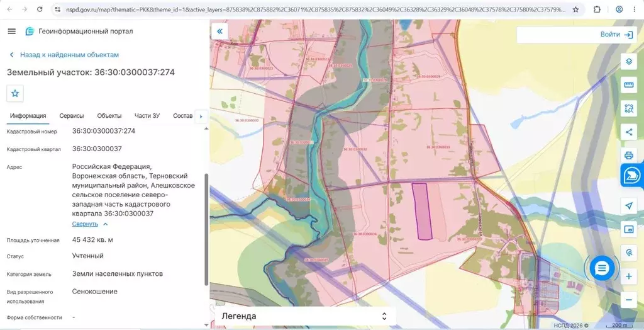Open browser extensions puzzle icon
The image size is (644, 330).
click(597, 9)
